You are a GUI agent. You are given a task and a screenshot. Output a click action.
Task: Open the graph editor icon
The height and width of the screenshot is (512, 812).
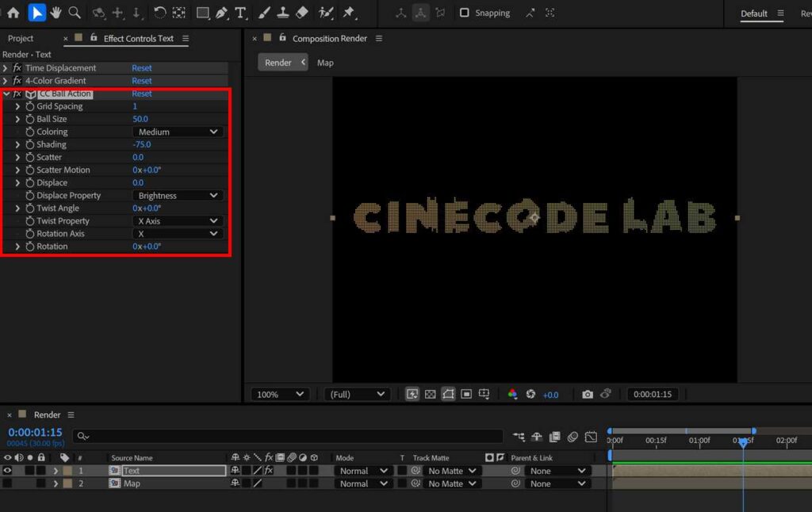click(x=591, y=437)
